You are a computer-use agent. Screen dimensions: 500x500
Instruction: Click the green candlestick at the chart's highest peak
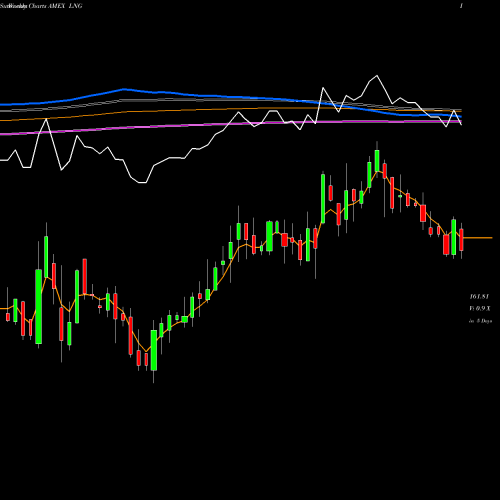tap(377, 161)
